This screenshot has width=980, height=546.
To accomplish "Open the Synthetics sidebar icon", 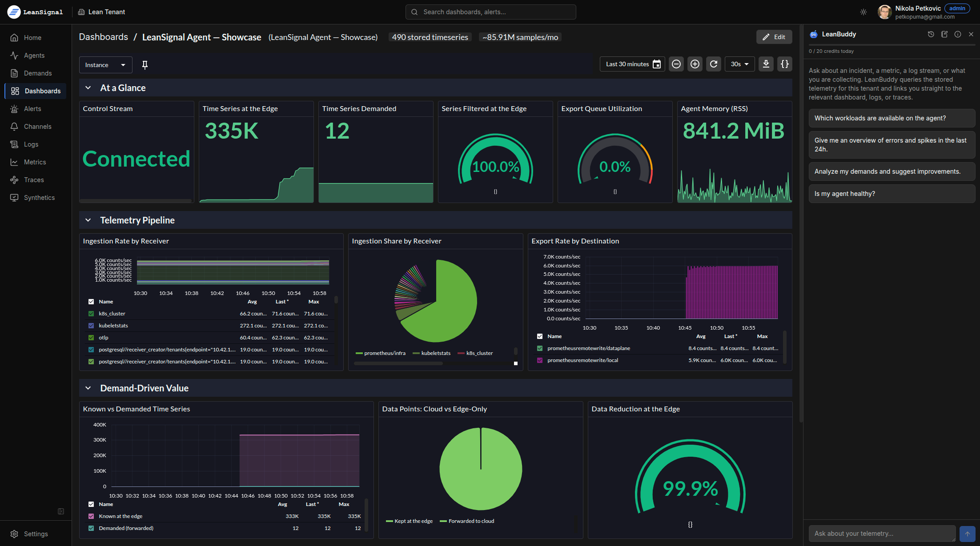I will [14, 197].
